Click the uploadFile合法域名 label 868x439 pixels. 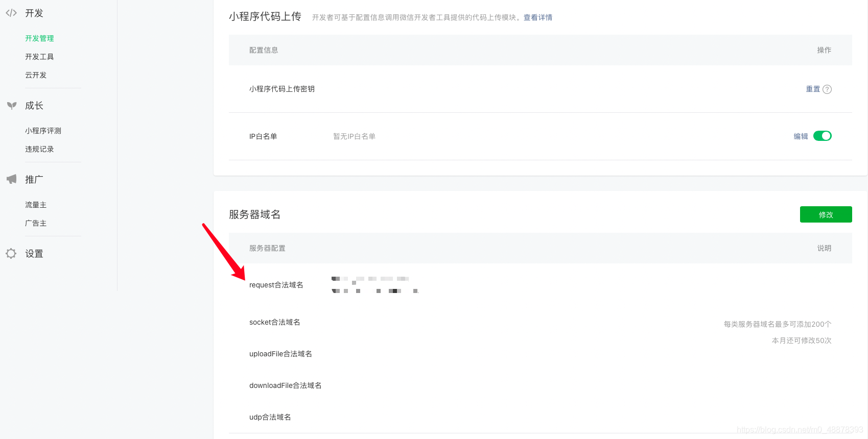[280, 354]
